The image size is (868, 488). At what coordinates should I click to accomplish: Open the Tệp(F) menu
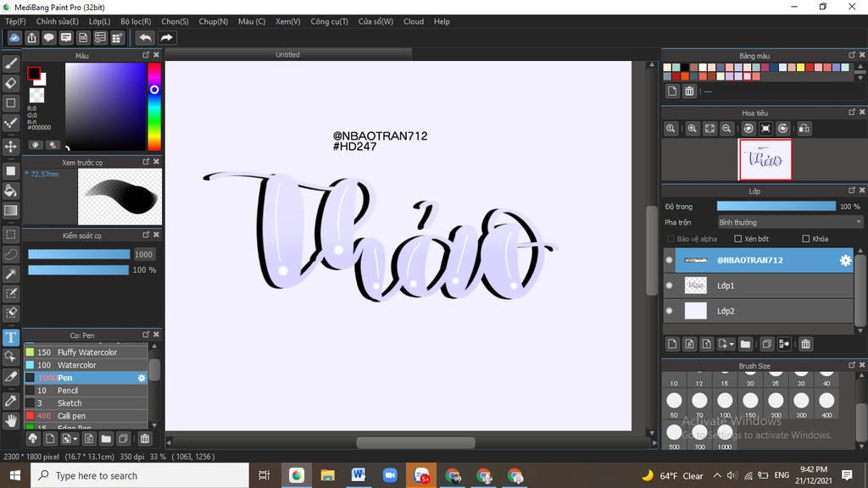(15, 21)
